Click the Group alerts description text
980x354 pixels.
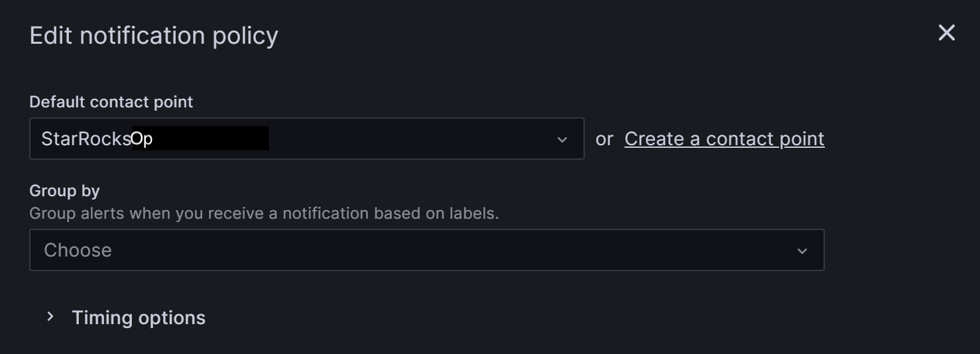pos(264,213)
